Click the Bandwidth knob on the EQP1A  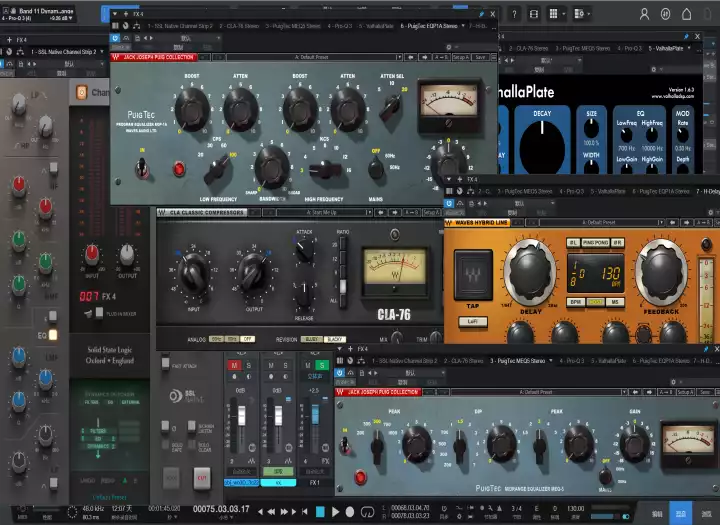(272, 166)
